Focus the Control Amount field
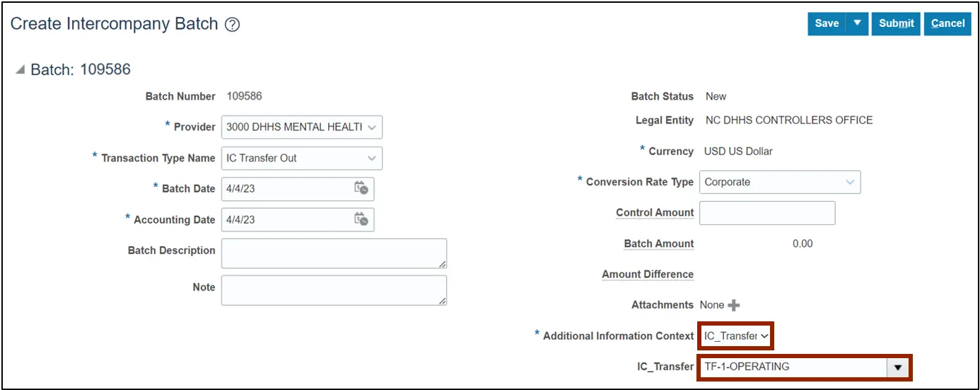Image resolution: width=980 pixels, height=390 pixels. (767, 213)
